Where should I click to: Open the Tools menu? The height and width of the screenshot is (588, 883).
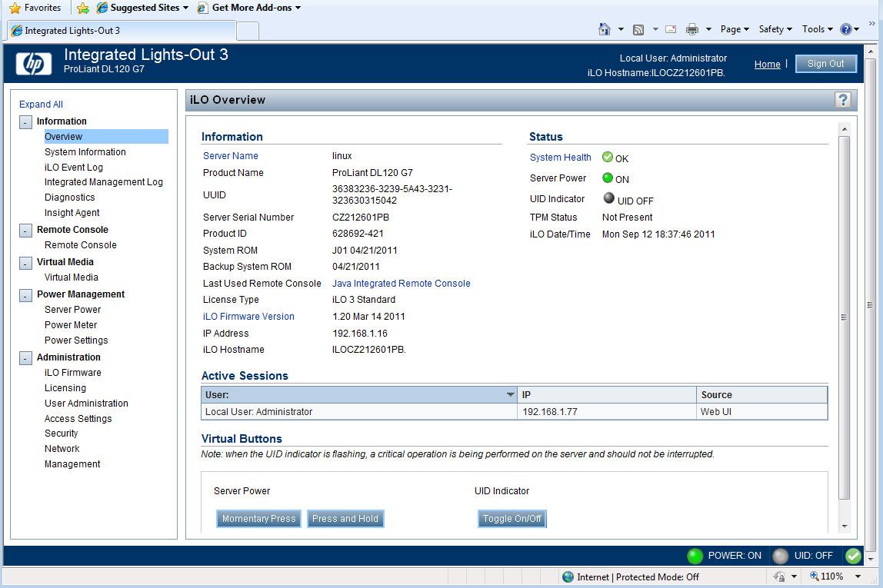coord(817,29)
